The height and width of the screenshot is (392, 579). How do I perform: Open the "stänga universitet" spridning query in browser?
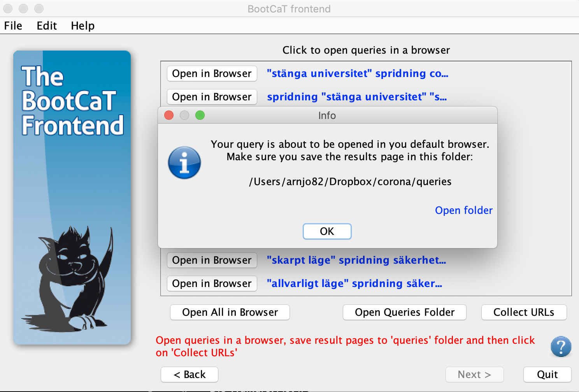tap(212, 73)
